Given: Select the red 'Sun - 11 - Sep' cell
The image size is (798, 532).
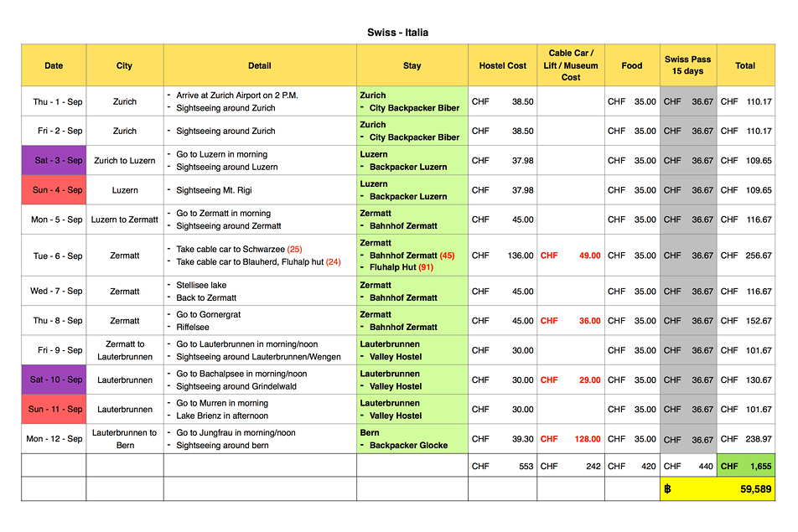Looking at the screenshot, I should (54, 409).
